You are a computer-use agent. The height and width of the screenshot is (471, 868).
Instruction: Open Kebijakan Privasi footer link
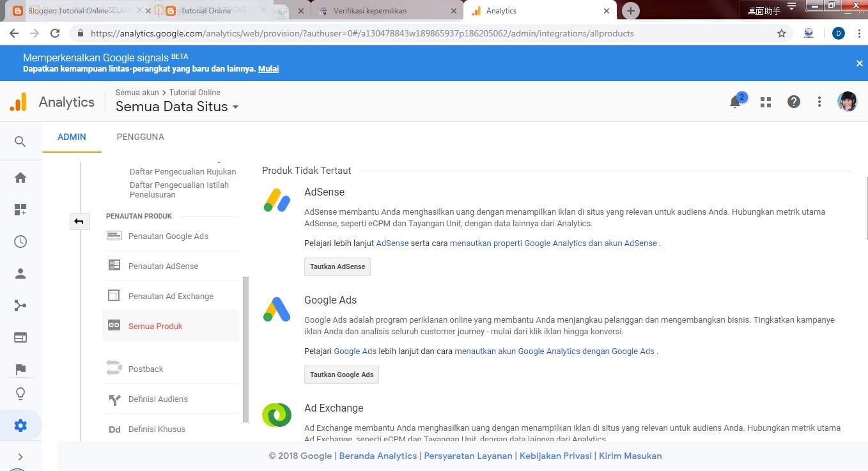tap(556, 456)
